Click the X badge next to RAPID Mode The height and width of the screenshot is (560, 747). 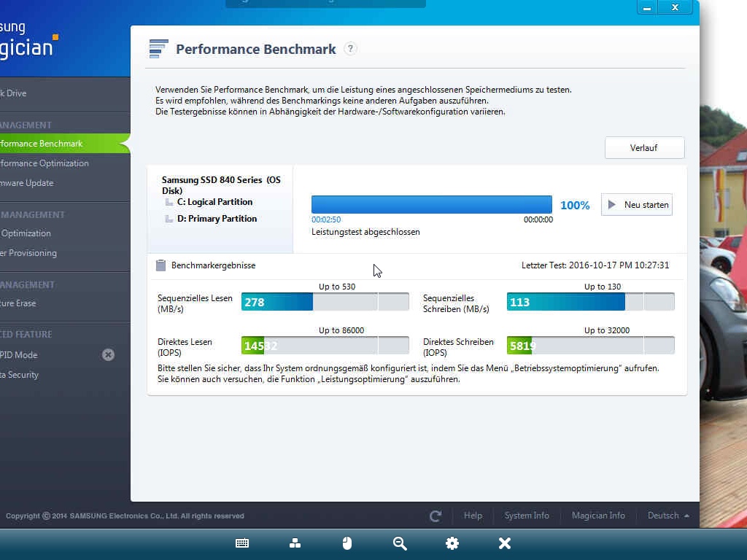[x=108, y=355]
